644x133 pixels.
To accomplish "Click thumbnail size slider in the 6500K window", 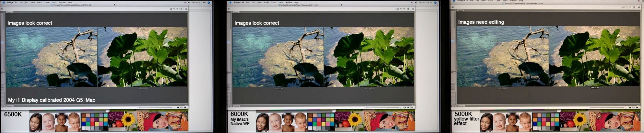I will coord(156,107).
